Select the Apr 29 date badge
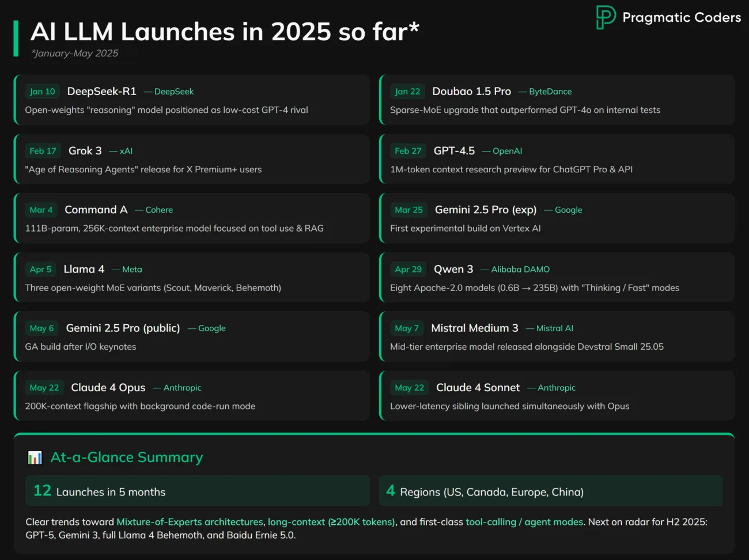749x560 pixels. coord(408,269)
